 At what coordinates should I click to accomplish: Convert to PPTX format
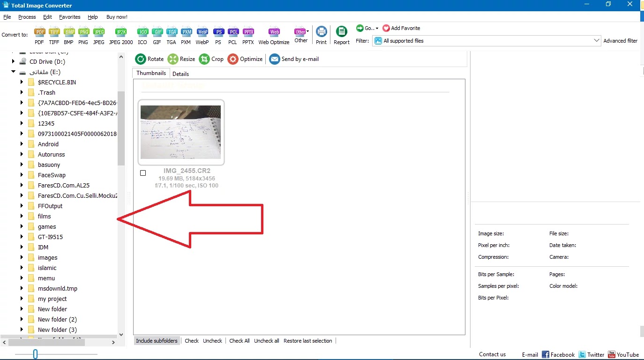248,36
